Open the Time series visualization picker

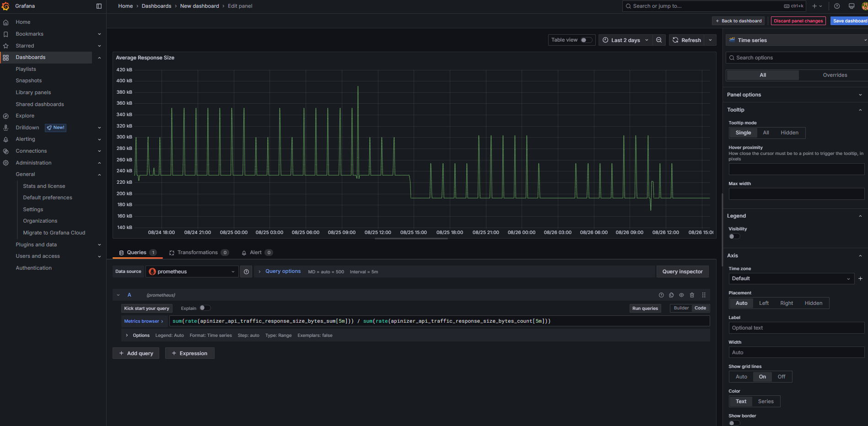(797, 40)
